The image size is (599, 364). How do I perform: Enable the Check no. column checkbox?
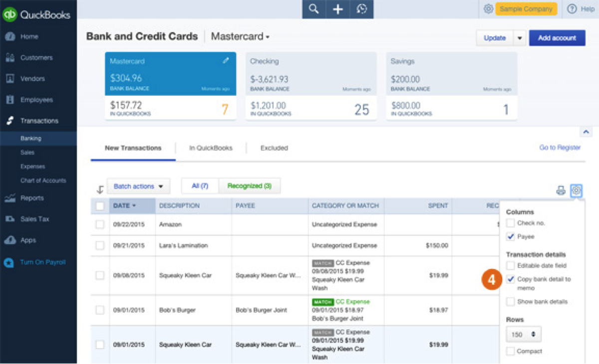point(510,223)
